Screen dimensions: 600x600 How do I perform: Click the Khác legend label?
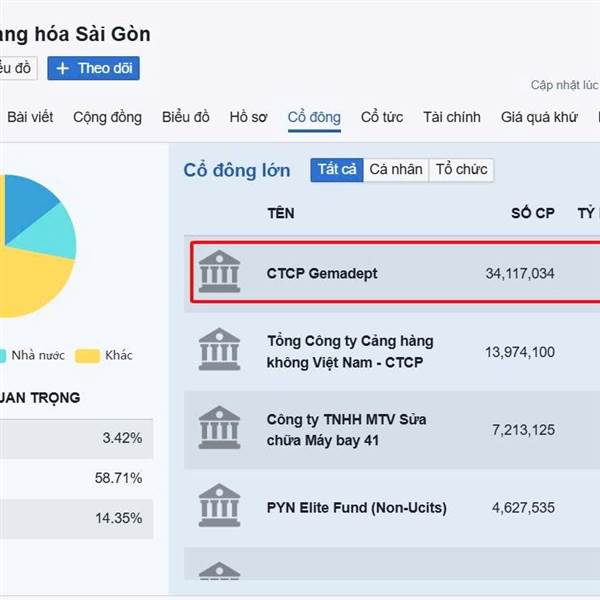coord(119,355)
